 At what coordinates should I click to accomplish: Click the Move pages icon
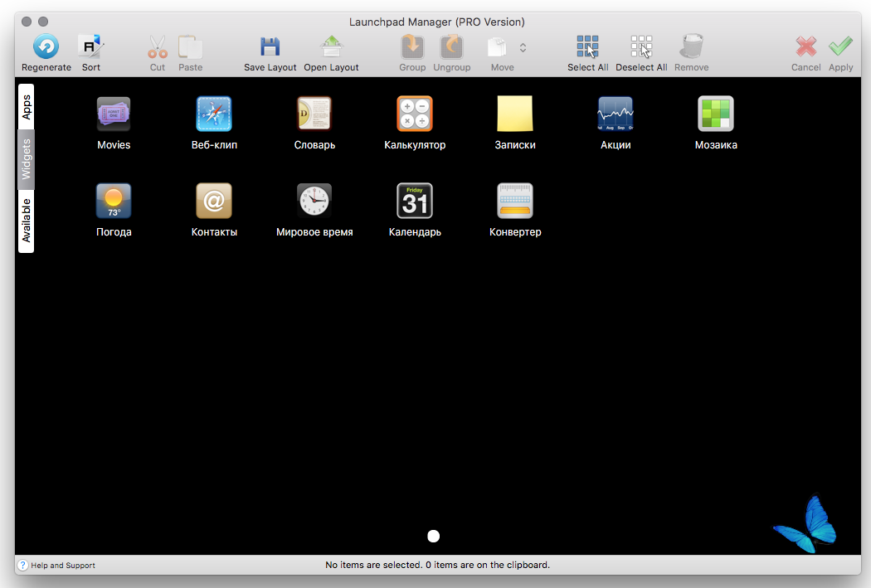[x=497, y=47]
